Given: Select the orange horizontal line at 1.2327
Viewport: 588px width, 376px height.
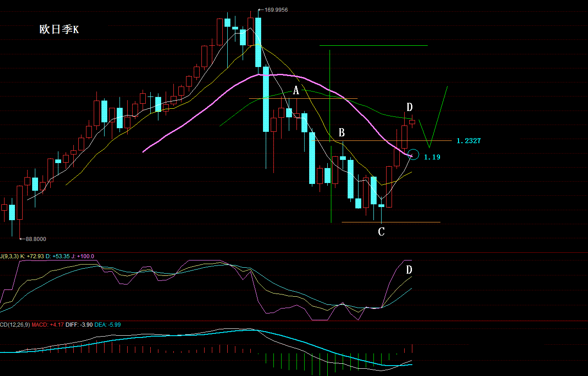Looking at the screenshot, I should coord(382,141).
